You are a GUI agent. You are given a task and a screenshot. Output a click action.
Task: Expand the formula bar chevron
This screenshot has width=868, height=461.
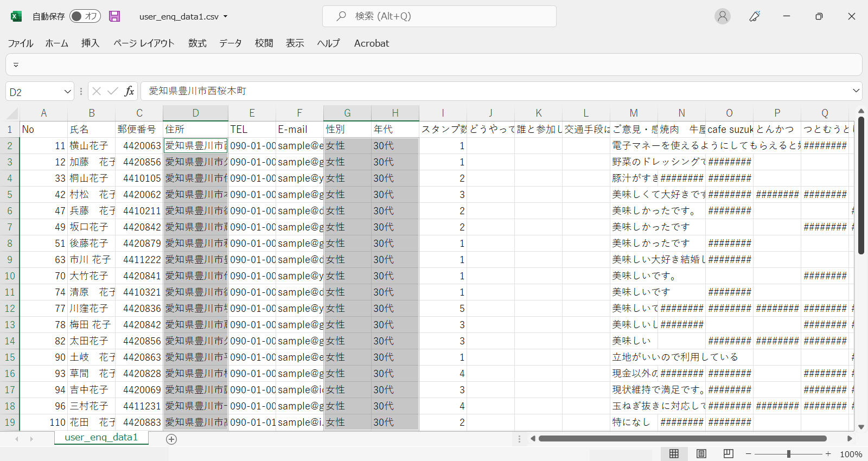[856, 91]
